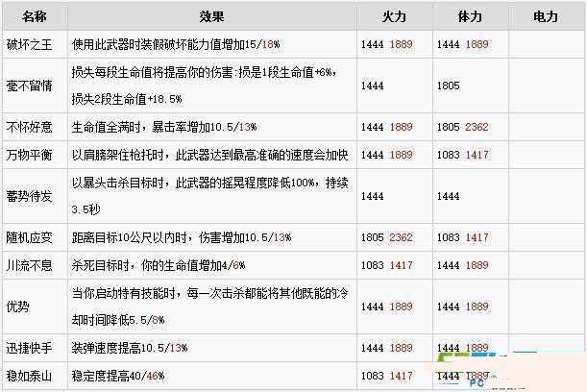Click 火力 value 1444 1889 in 优势 row
The width and height of the screenshot is (587, 392).
point(387,306)
